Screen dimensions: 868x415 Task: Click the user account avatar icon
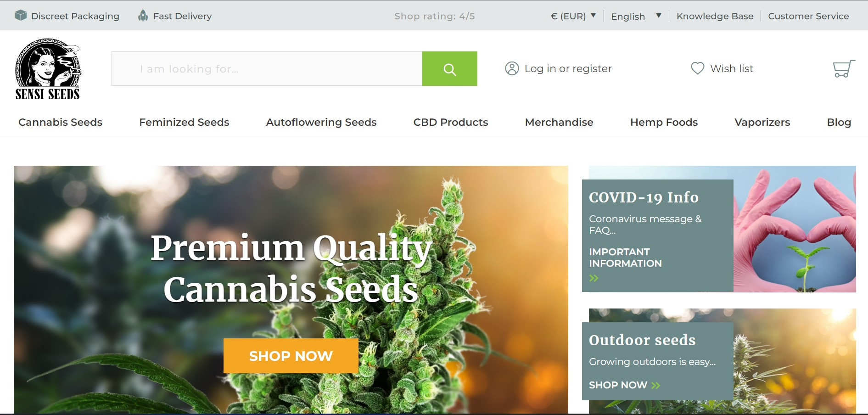pos(512,68)
